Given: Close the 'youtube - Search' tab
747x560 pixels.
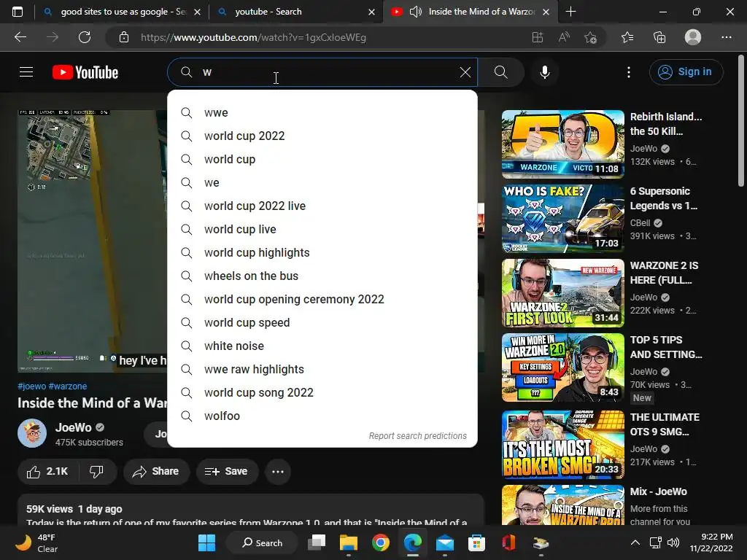Looking at the screenshot, I should 371,12.
